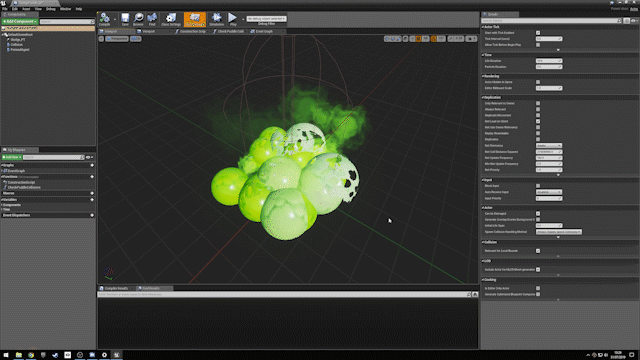This screenshot has height=360, width=640.
Task: Toggle Is Editor Only Actor checkbox
Action: pyautogui.click(x=538, y=288)
